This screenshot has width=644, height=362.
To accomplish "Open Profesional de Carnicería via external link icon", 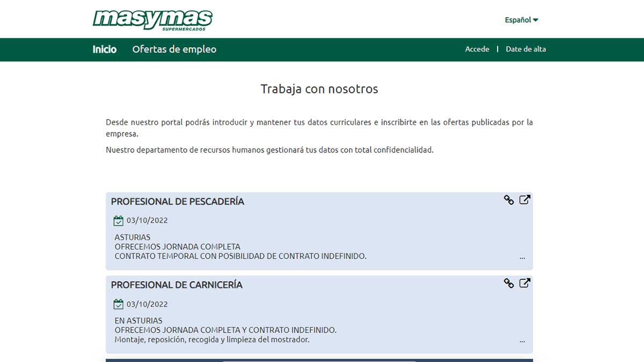I will click(x=524, y=283).
